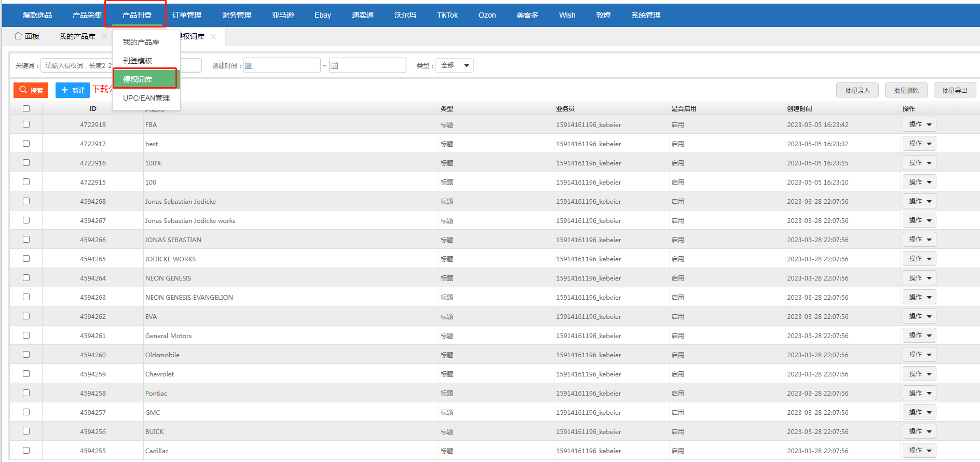Check the Pontiac row checkbox
The width and height of the screenshot is (980, 462).
pos(26,393)
